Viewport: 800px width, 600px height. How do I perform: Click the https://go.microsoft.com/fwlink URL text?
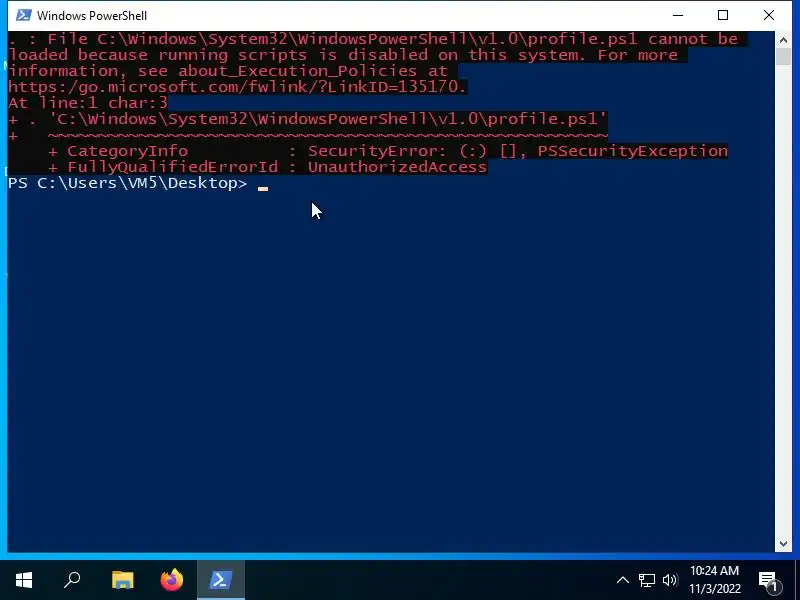[237, 87]
